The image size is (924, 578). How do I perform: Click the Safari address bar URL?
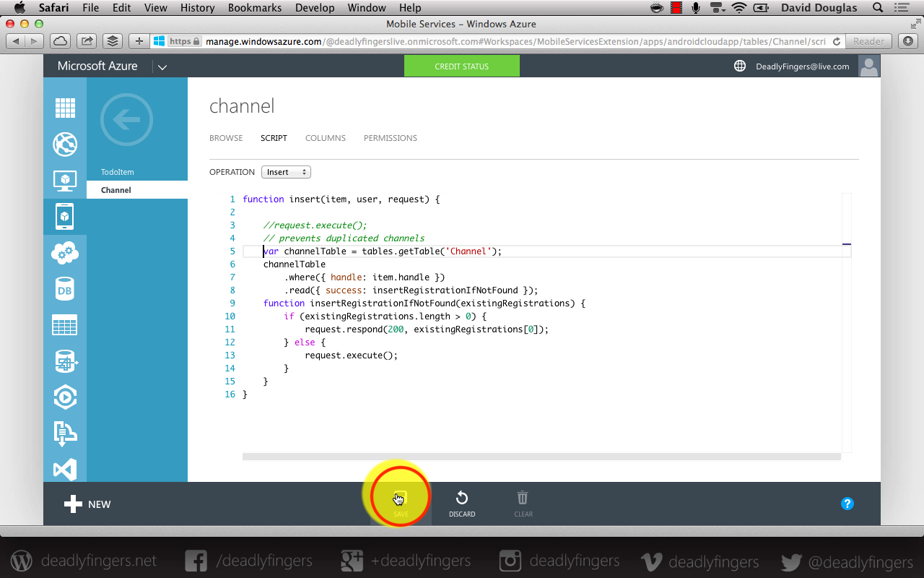515,41
